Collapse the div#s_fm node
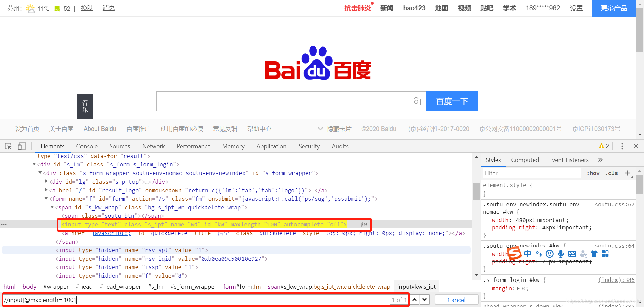The height and width of the screenshot is (307, 644). pyautogui.click(x=34, y=164)
